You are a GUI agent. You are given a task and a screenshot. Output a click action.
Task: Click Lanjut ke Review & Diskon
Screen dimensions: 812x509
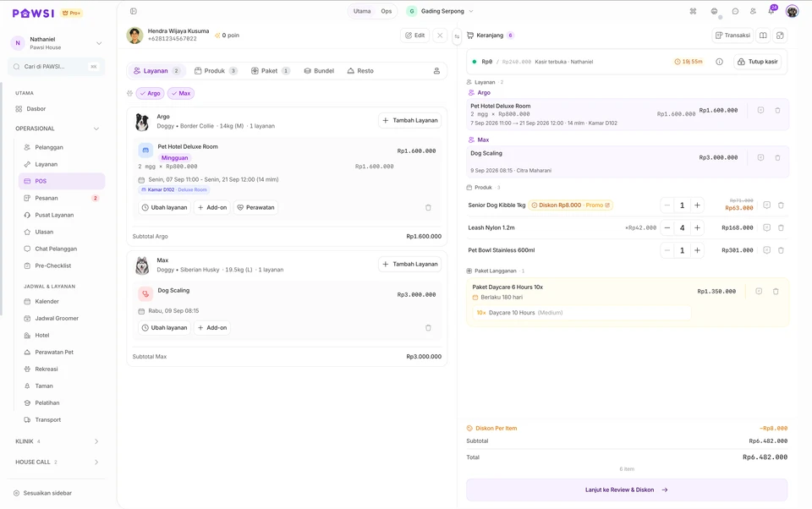click(627, 490)
